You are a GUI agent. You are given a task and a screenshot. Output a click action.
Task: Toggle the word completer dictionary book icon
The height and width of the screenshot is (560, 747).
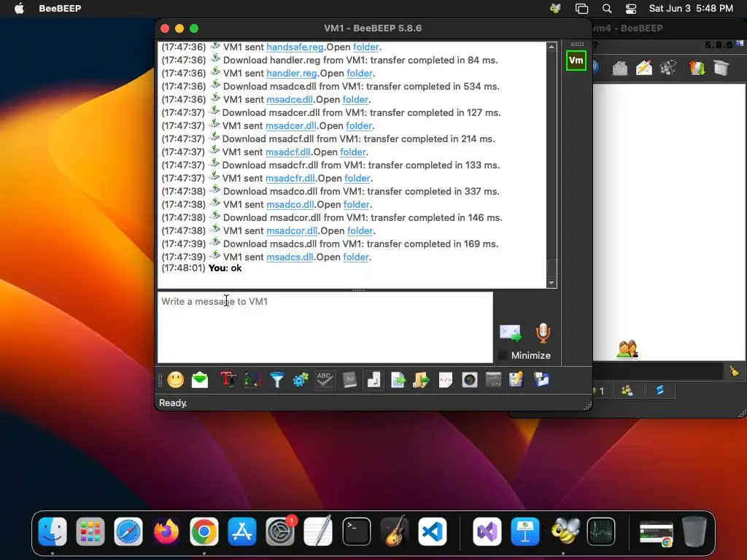point(349,380)
